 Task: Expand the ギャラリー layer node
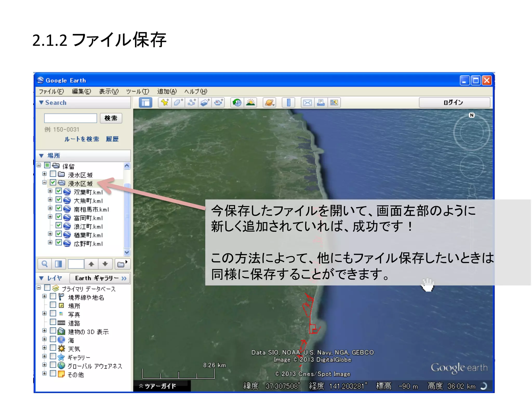pyautogui.click(x=44, y=356)
